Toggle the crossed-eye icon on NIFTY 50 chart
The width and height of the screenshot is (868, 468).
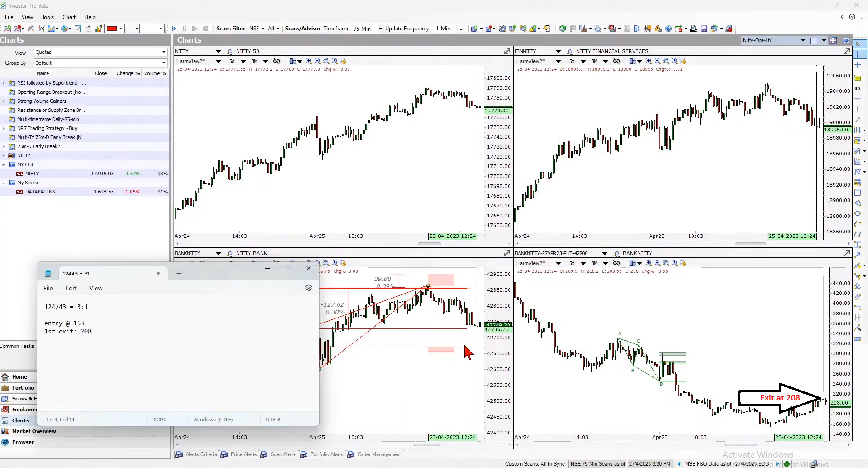(x=277, y=61)
